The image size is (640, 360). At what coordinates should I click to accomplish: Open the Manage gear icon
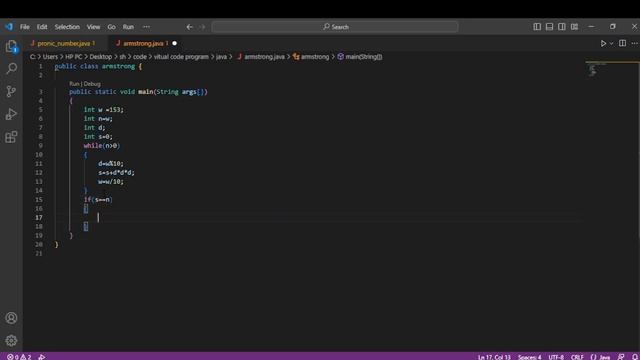click(11, 340)
